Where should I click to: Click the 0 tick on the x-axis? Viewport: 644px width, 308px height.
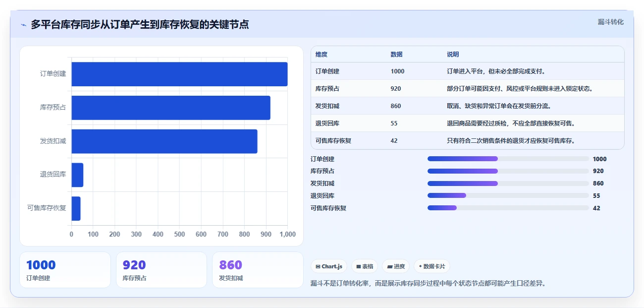coord(71,235)
